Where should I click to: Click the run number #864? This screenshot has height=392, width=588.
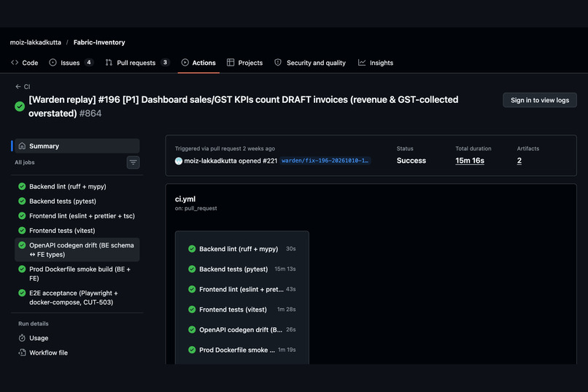[90, 113]
